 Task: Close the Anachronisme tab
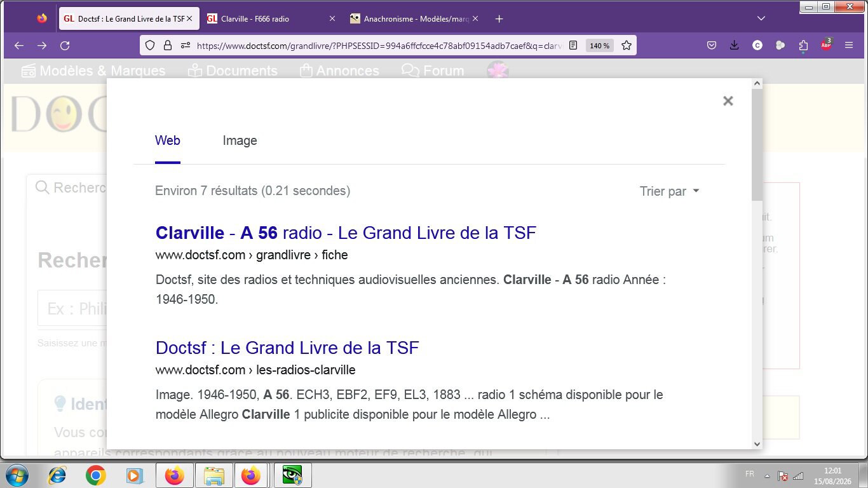475,19
